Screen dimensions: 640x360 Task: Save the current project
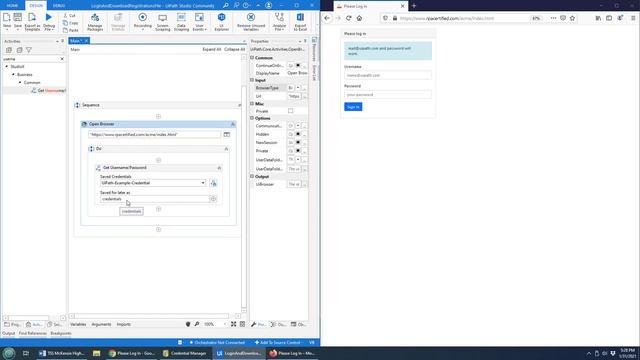[x=18, y=21]
